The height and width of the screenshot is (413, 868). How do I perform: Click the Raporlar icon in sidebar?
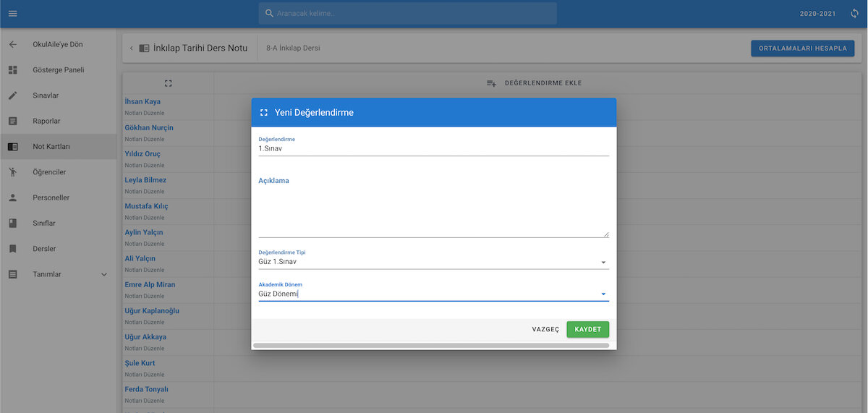pos(12,121)
